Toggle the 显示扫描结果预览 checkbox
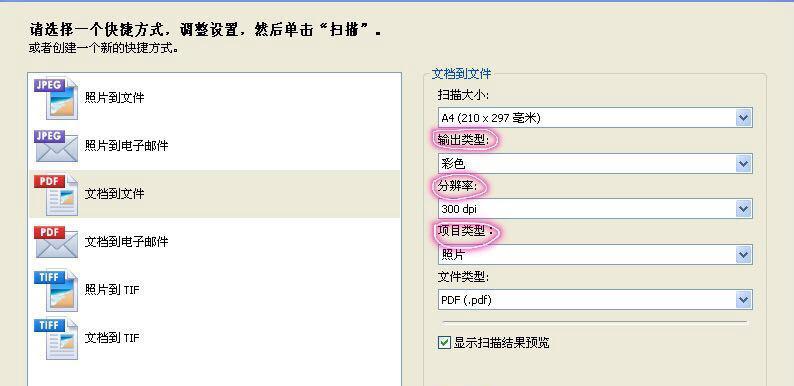The image size is (794, 386). tap(444, 343)
